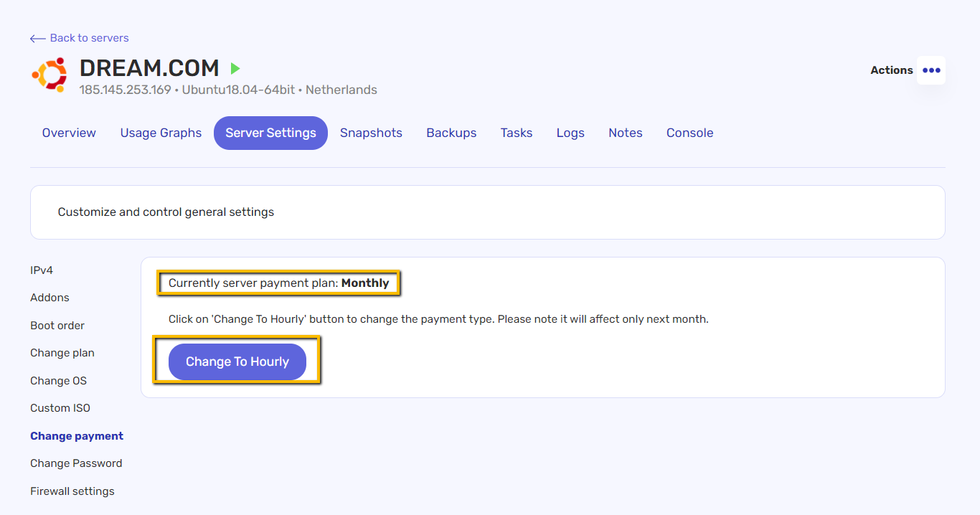
Task: Open Change OS settings
Action: tap(58, 381)
